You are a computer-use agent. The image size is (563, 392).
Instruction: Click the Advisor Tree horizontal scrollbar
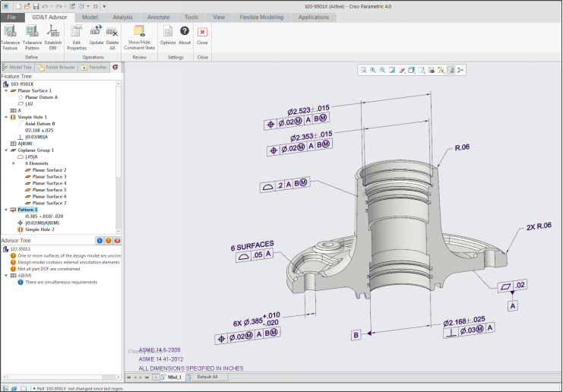point(55,378)
